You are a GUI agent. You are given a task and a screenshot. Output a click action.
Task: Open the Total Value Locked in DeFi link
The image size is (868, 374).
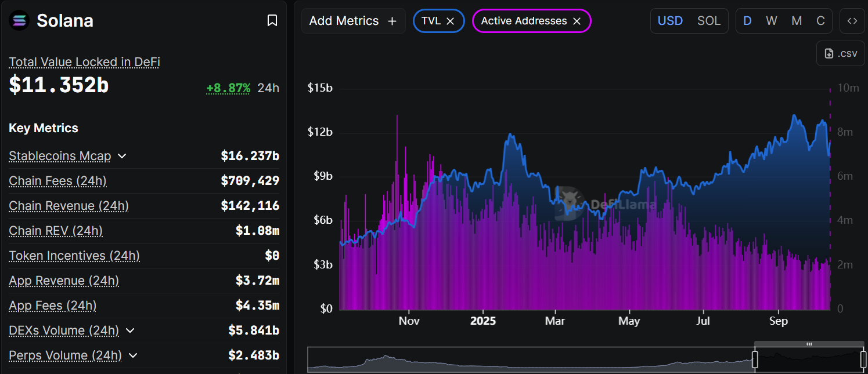[84, 62]
